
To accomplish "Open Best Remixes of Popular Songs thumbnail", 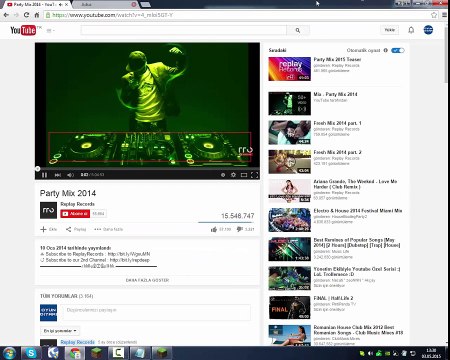I will 290,249.
